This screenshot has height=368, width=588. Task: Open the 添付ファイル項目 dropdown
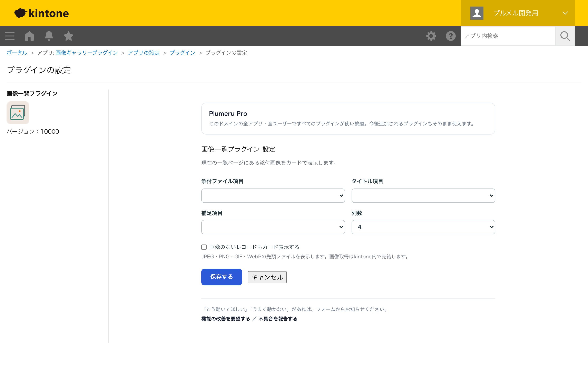click(273, 195)
